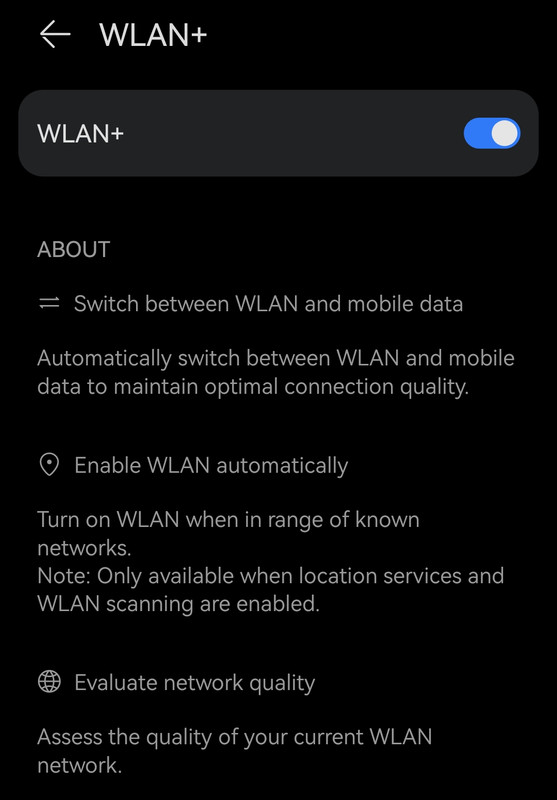Tap 'Assess the quality' description text
This screenshot has height=800, width=557.
[235, 751]
